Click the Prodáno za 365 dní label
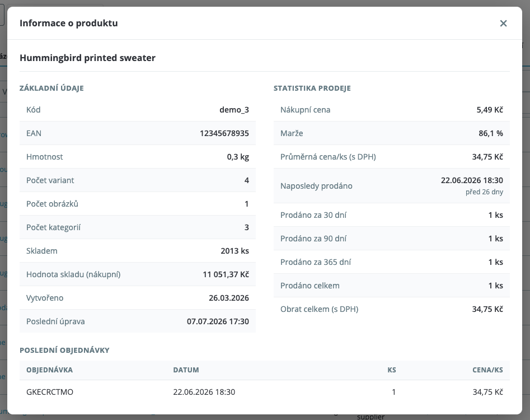The height and width of the screenshot is (420, 530). pos(316,262)
